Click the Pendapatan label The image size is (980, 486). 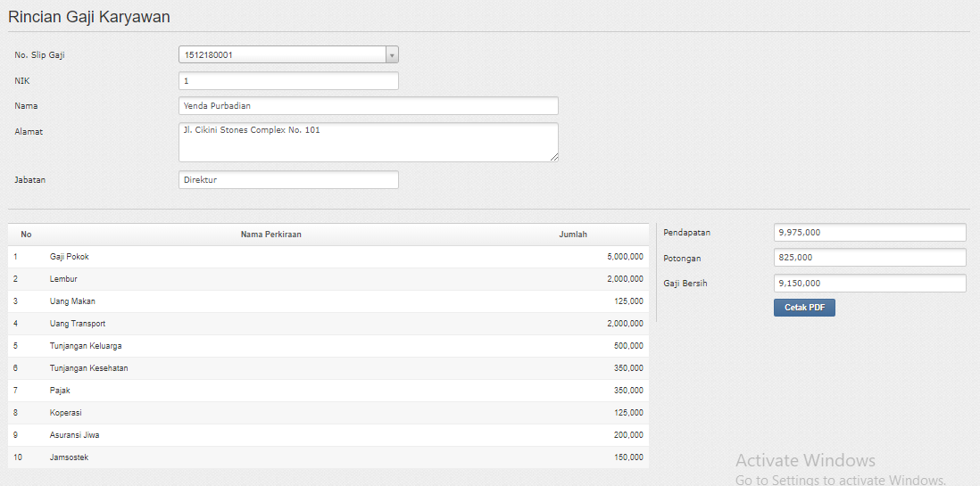687,233
